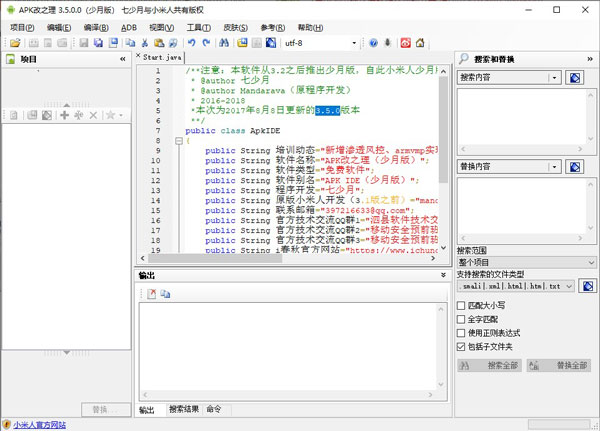Go to the home page via the house icon
The width and height of the screenshot is (600, 431).
(x=420, y=43)
